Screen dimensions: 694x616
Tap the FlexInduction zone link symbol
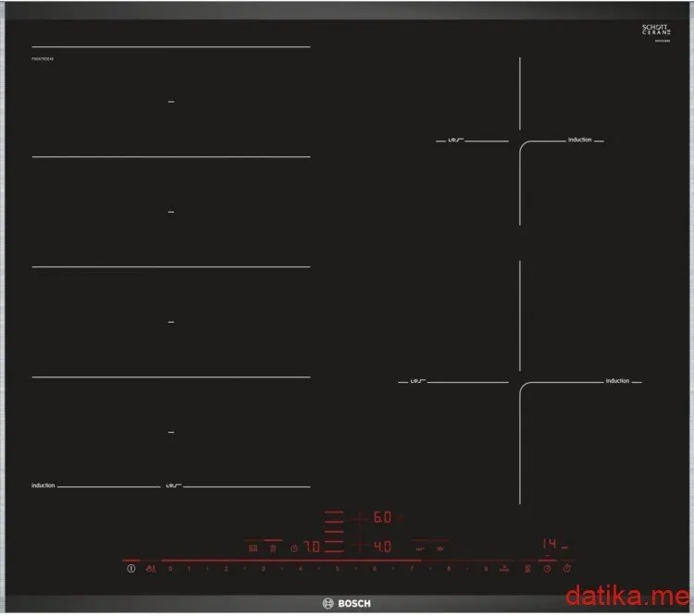click(254, 548)
